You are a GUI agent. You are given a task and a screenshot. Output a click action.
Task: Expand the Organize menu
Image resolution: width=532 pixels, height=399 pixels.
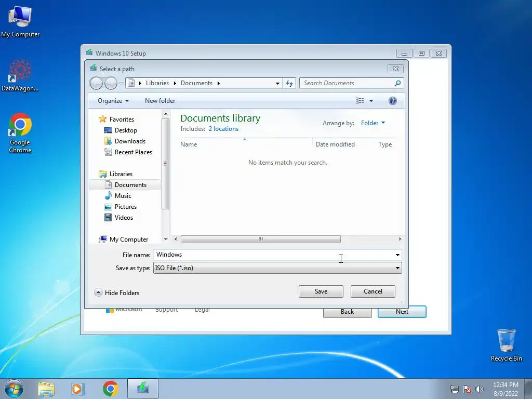pos(113,101)
